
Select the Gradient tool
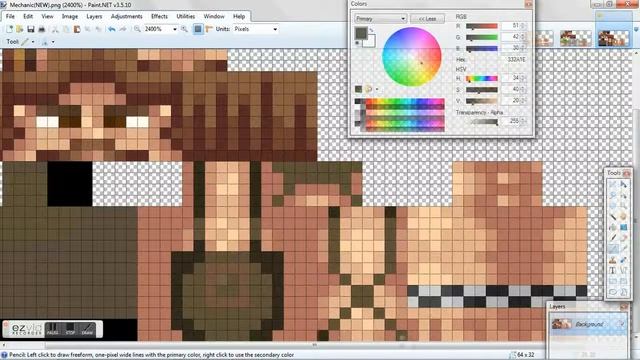pos(624,227)
